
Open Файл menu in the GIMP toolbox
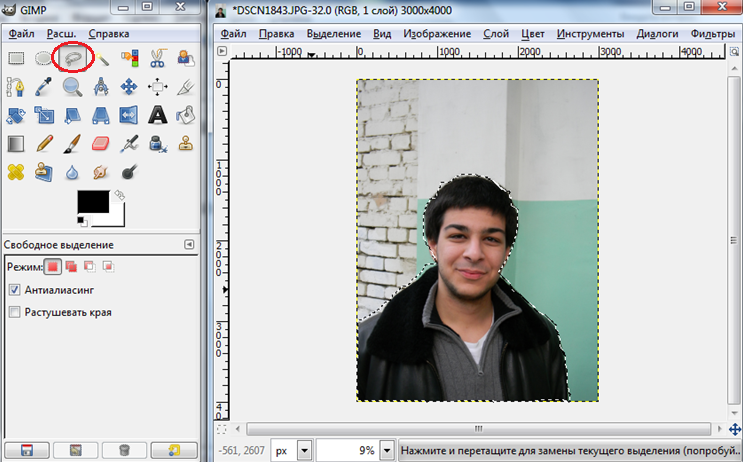(21, 34)
